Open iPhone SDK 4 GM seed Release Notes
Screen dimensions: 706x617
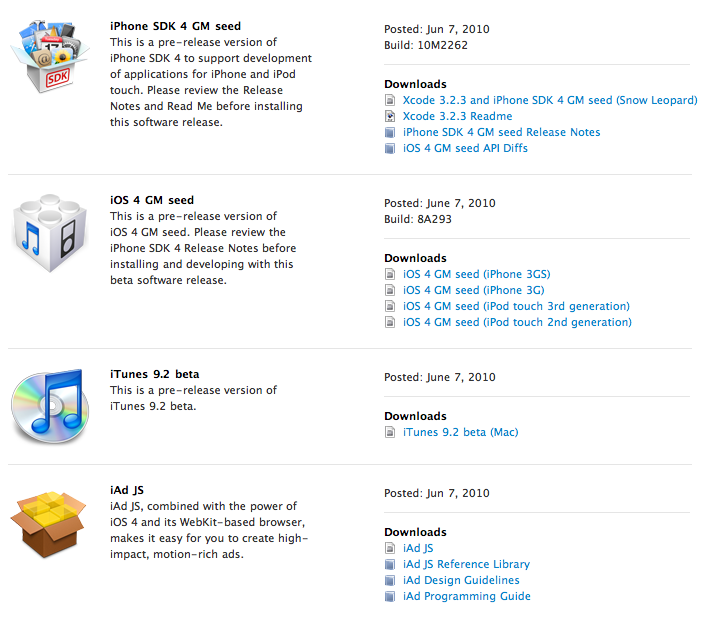click(501, 132)
